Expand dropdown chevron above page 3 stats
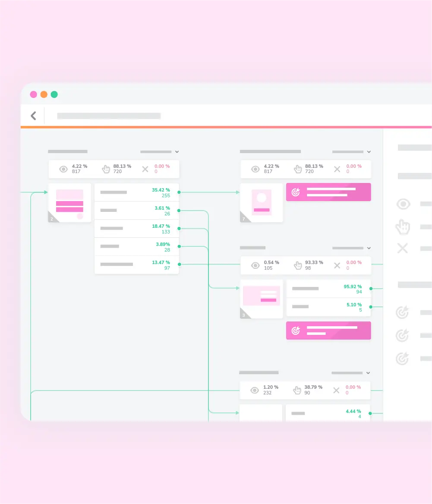This screenshot has width=432, height=504. click(369, 248)
